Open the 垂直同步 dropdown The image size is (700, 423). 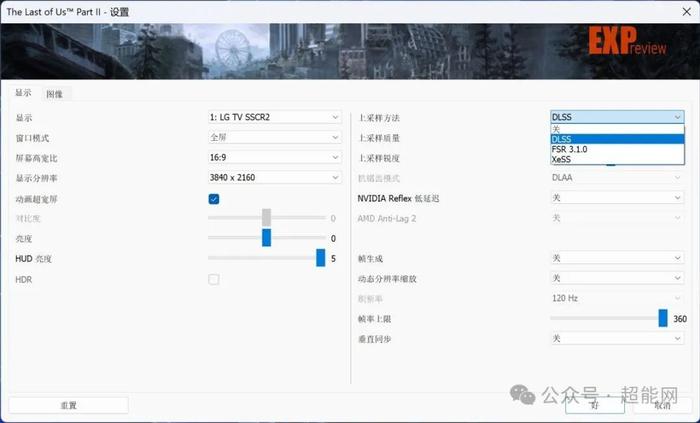tap(617, 338)
